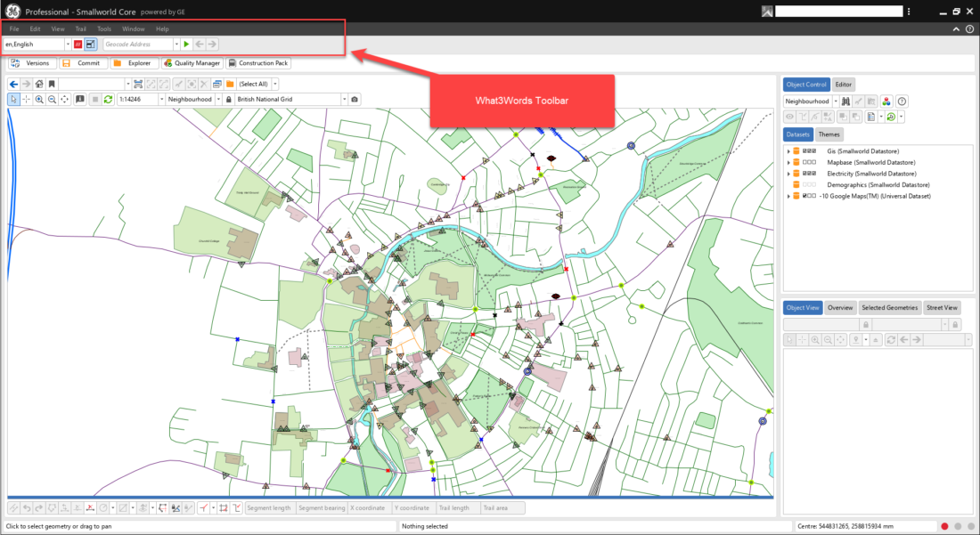Viewport: 980px width, 535px height.
Task: Click the Versions button
Action: [x=32, y=63]
